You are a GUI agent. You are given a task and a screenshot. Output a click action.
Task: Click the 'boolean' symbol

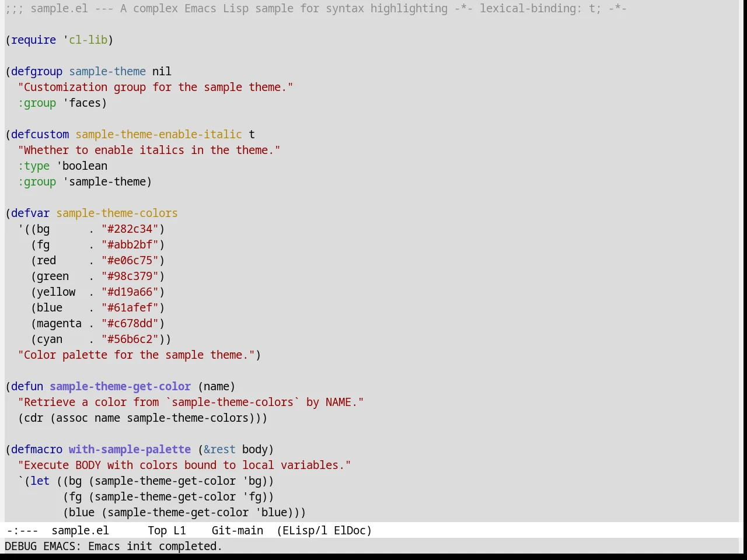[85, 166]
